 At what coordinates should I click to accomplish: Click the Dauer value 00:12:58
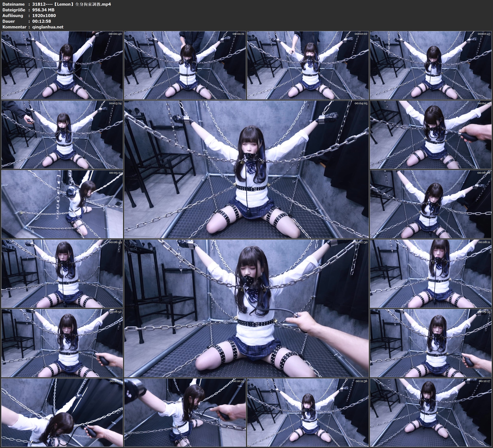click(x=42, y=21)
